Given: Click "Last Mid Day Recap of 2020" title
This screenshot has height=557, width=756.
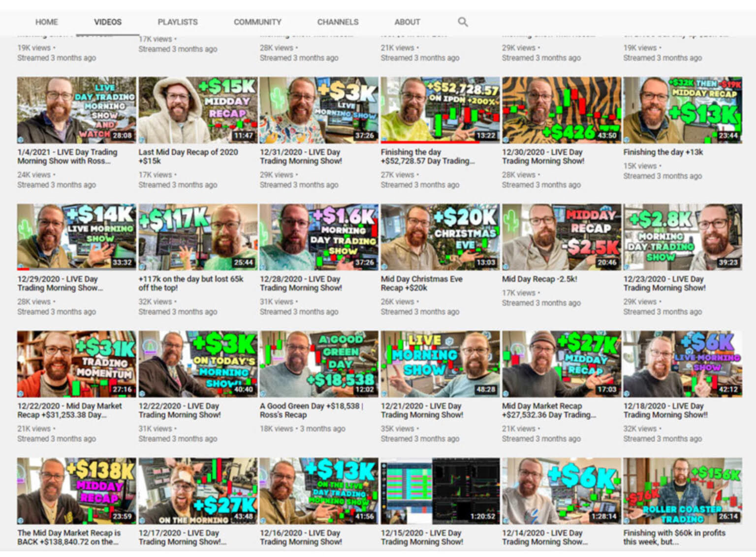Looking at the screenshot, I should (x=188, y=152).
